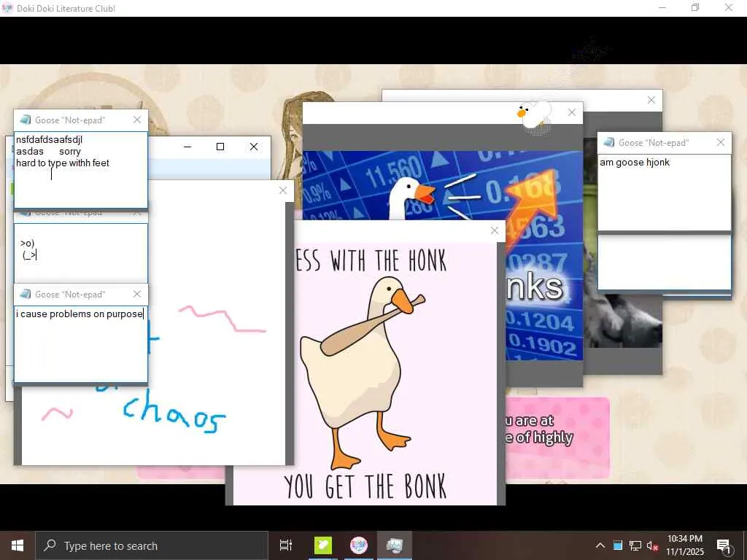
Task: Click the blue square tray icon beside the chevron
Action: [618, 545]
